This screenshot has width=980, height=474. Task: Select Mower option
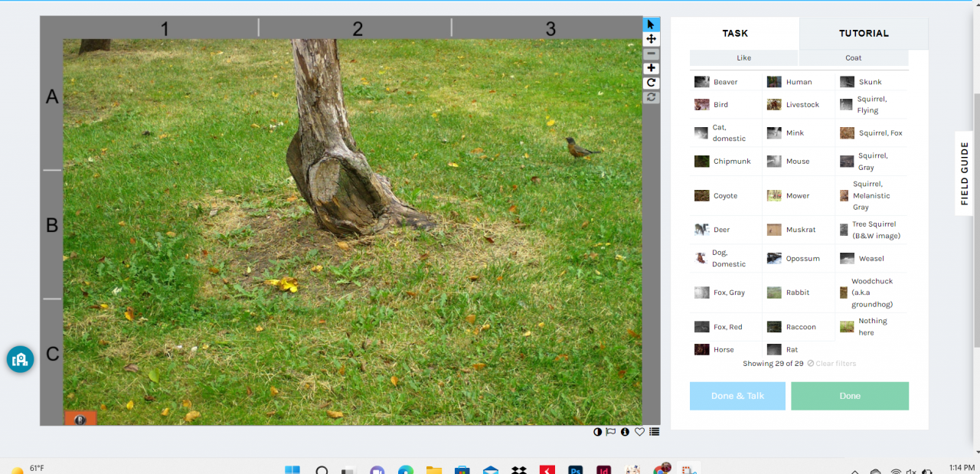799,196
